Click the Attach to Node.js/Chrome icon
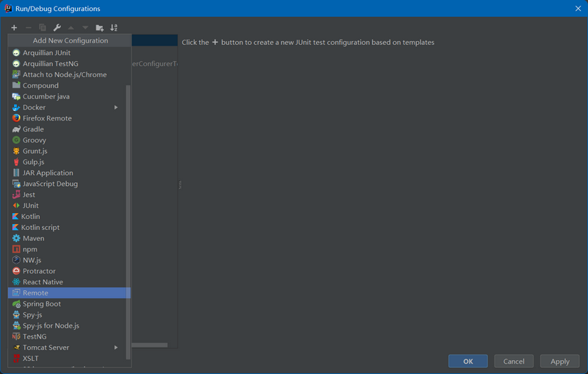588x374 pixels. 16,74
